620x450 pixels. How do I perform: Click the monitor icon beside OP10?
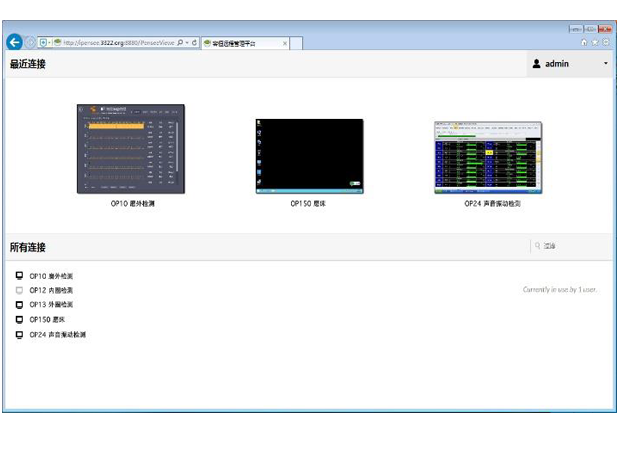coord(19,276)
